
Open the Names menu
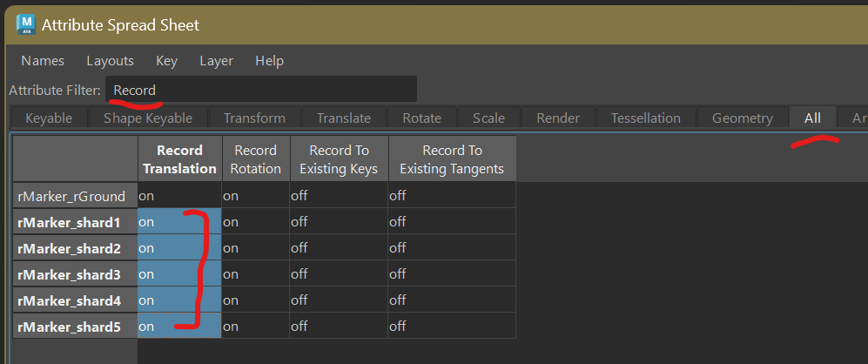[x=43, y=61]
